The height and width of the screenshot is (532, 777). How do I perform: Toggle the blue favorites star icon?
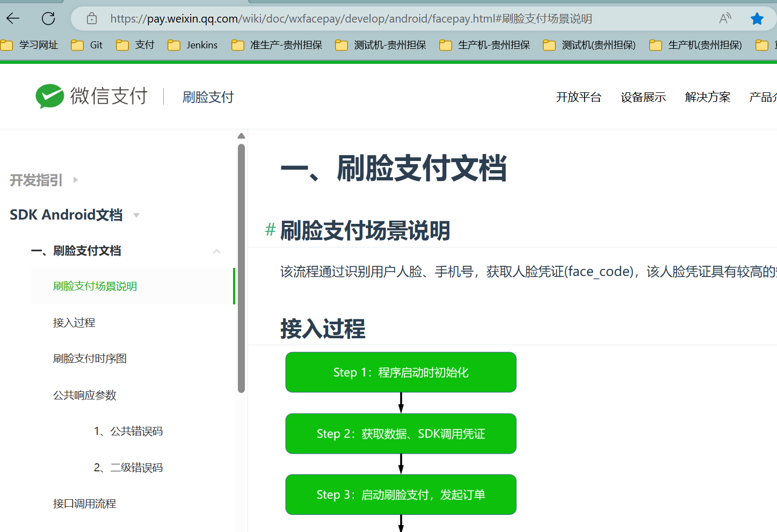coord(757,19)
